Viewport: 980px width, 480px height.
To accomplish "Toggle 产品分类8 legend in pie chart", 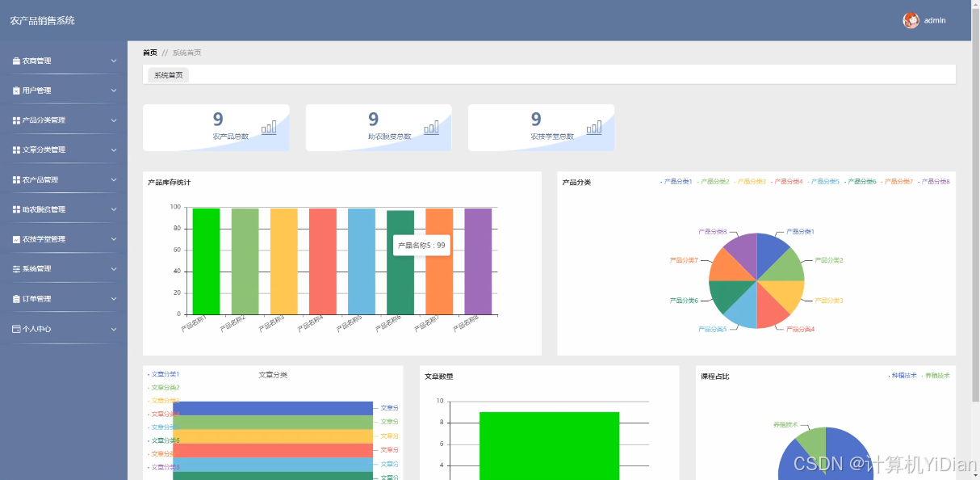I will coord(934,182).
